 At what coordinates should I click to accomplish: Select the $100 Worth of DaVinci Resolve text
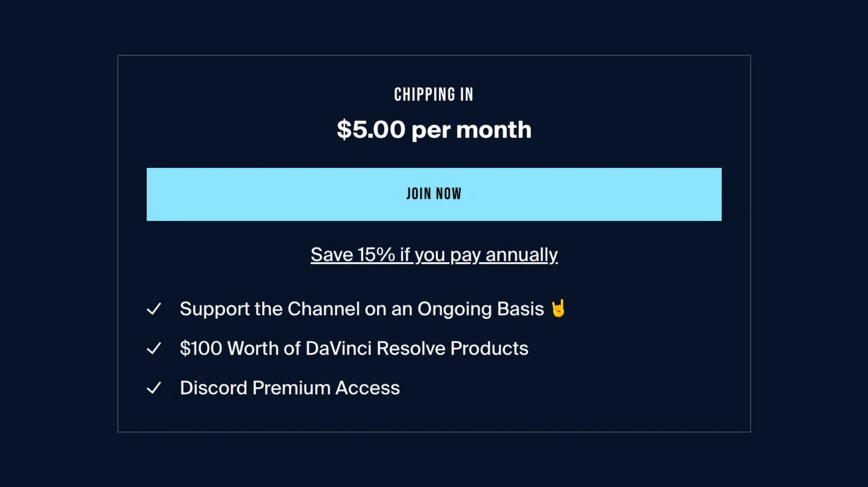coord(354,348)
